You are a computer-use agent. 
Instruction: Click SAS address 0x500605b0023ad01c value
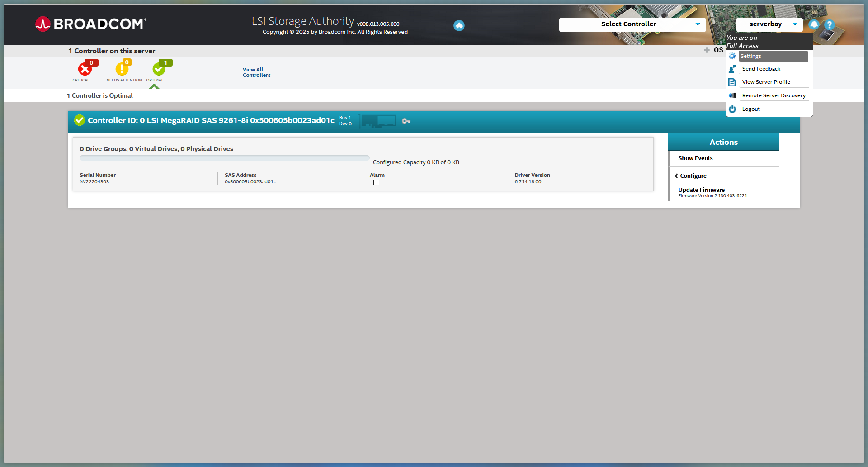point(250,182)
